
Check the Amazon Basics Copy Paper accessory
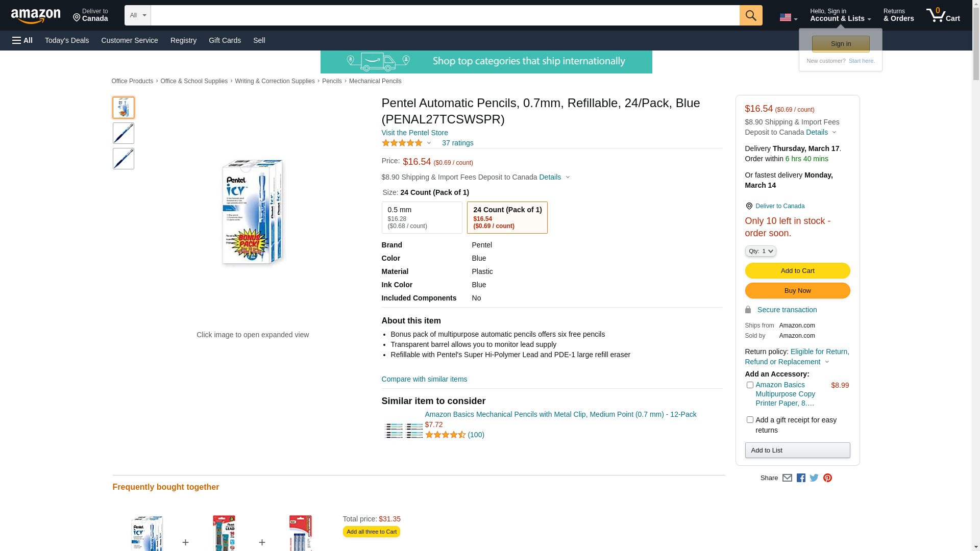tap(750, 385)
